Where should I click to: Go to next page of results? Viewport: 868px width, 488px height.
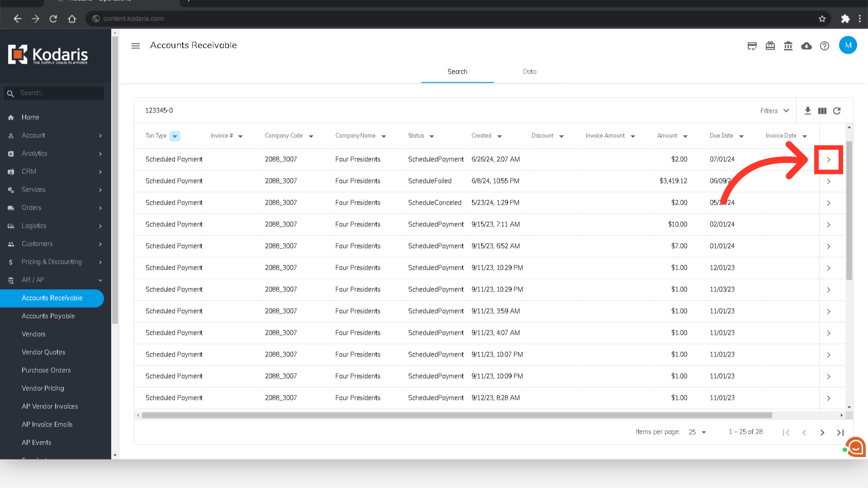(x=822, y=432)
